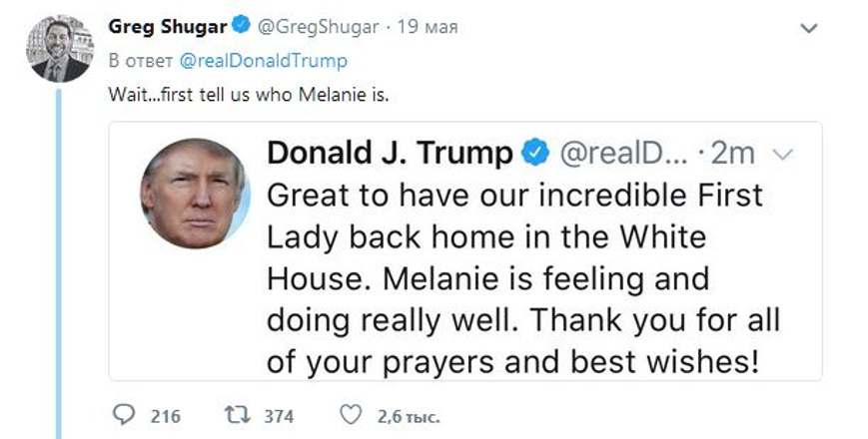Screen dimensions: 868x439
Task: View the 374 retweets count
Action: [279, 416]
